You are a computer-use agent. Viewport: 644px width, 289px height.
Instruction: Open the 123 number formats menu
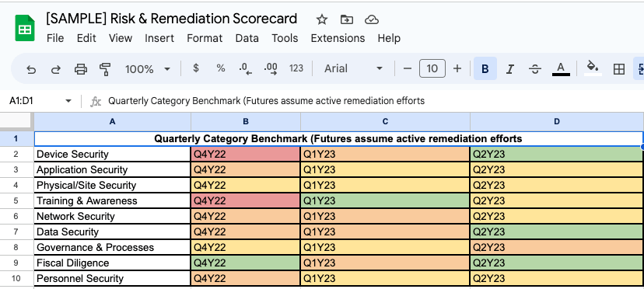click(x=296, y=68)
